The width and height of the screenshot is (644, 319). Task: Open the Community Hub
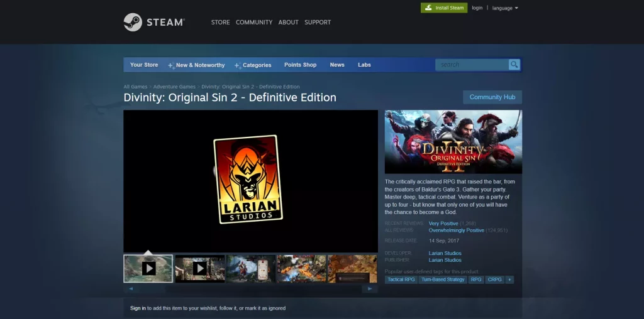click(x=492, y=97)
